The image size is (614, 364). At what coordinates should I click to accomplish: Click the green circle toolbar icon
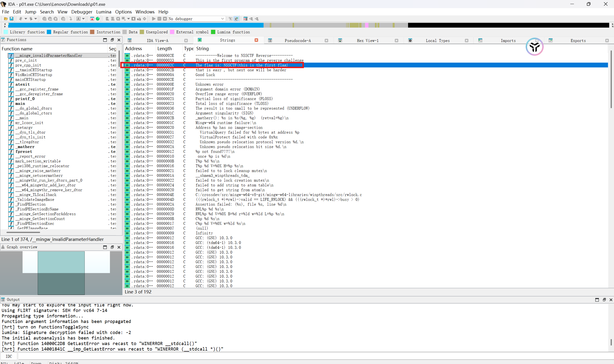point(98,19)
